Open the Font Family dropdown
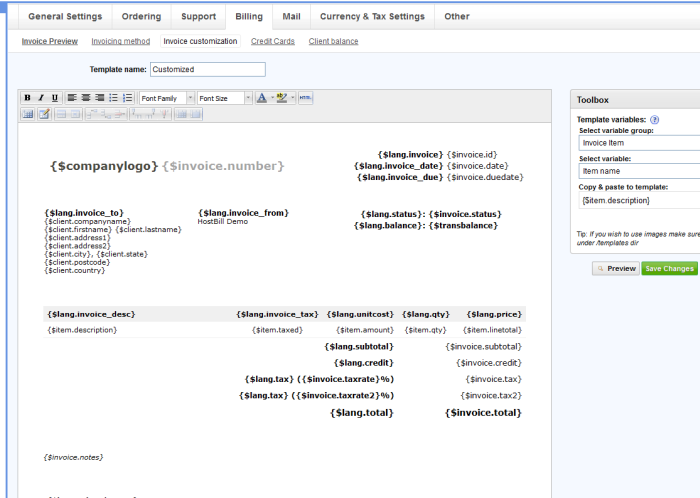This screenshot has height=498, width=700. pyautogui.click(x=167, y=98)
